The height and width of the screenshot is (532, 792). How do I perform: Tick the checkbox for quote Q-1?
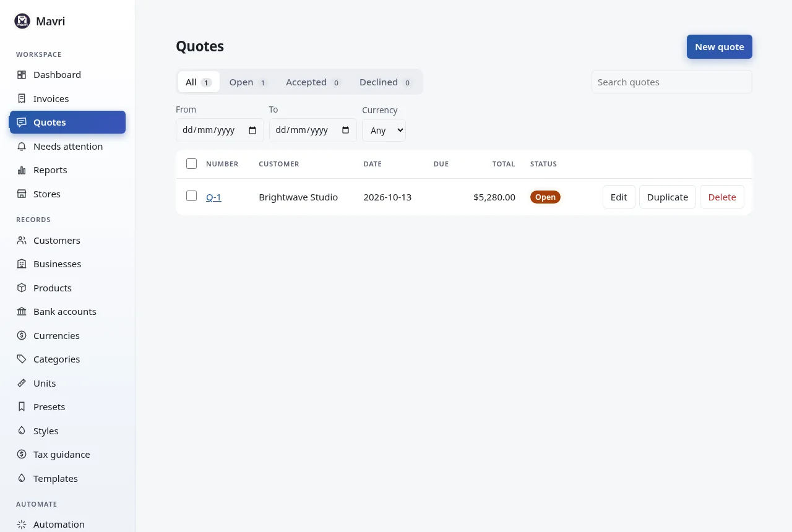click(191, 196)
